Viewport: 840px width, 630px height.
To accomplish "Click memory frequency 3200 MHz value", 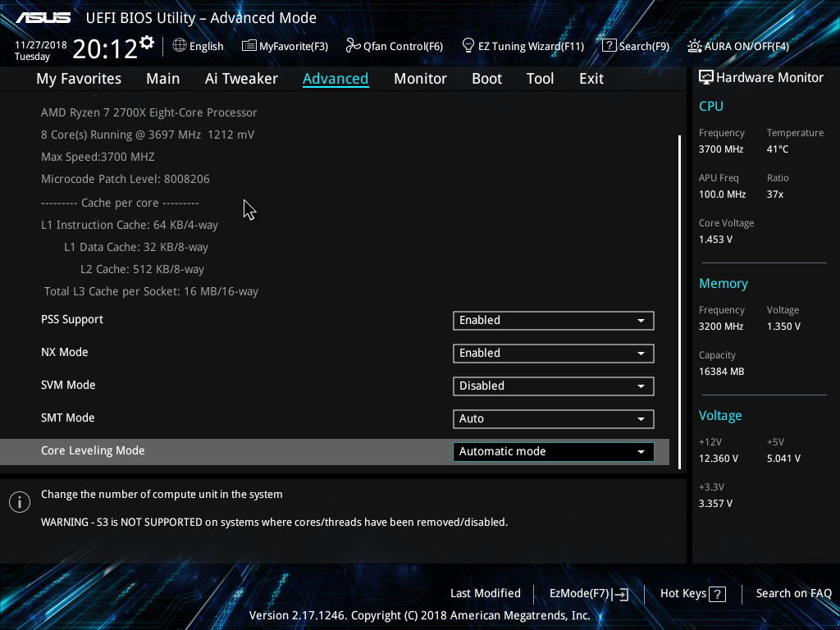I will tap(720, 326).
